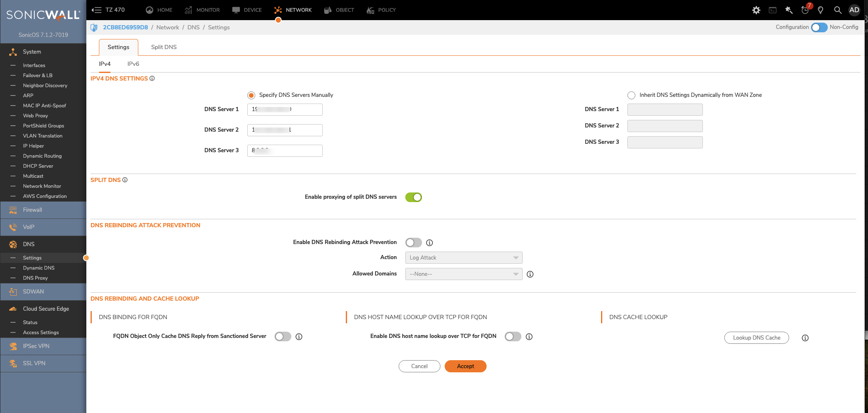Click info icon next to Lookup DNS Cache
The height and width of the screenshot is (413, 868).
(x=805, y=338)
